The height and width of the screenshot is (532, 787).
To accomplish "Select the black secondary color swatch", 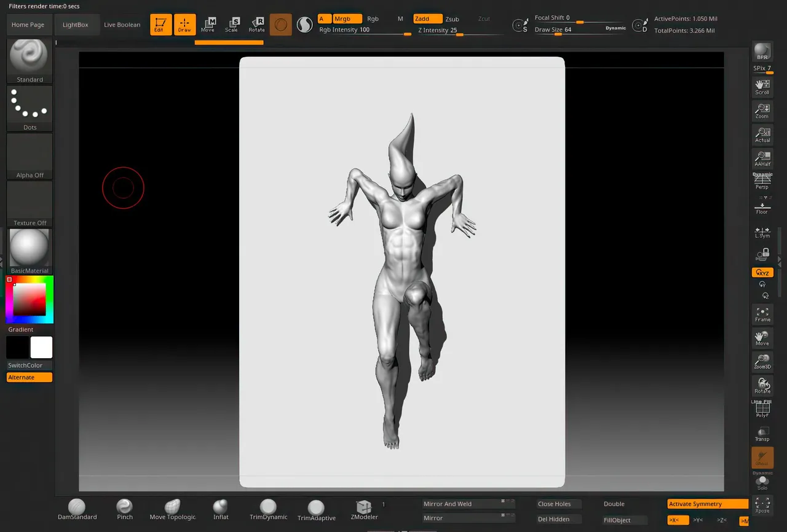I will pyautogui.click(x=18, y=347).
